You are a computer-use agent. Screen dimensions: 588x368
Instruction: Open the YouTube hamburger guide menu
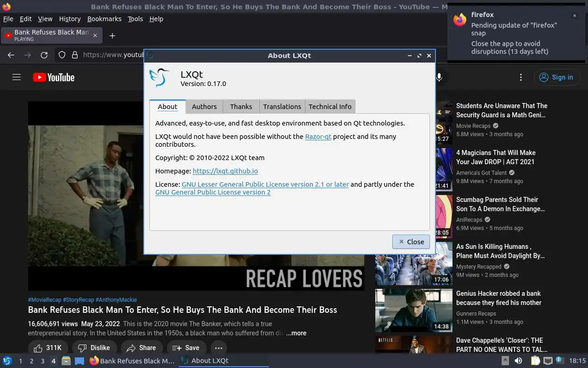click(17, 77)
